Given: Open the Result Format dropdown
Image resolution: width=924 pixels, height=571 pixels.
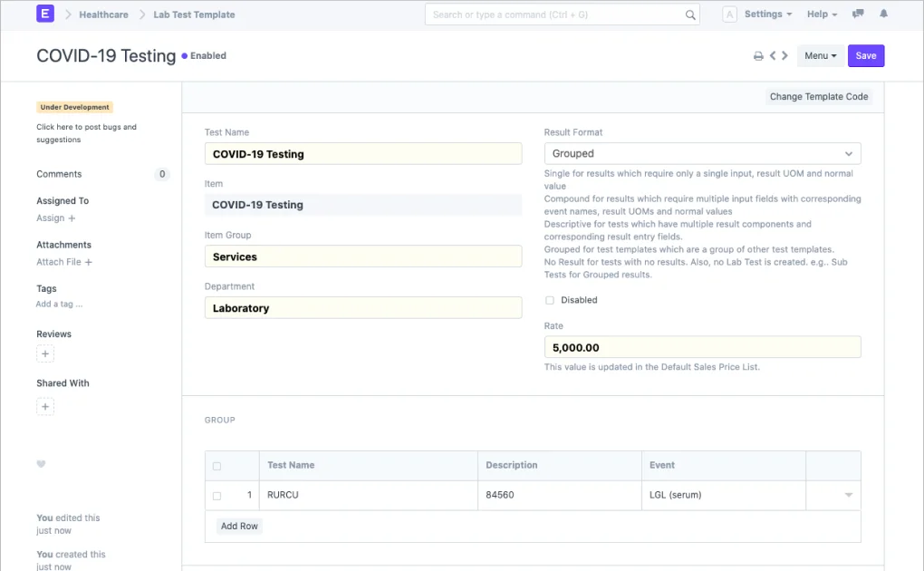Looking at the screenshot, I should [701, 153].
